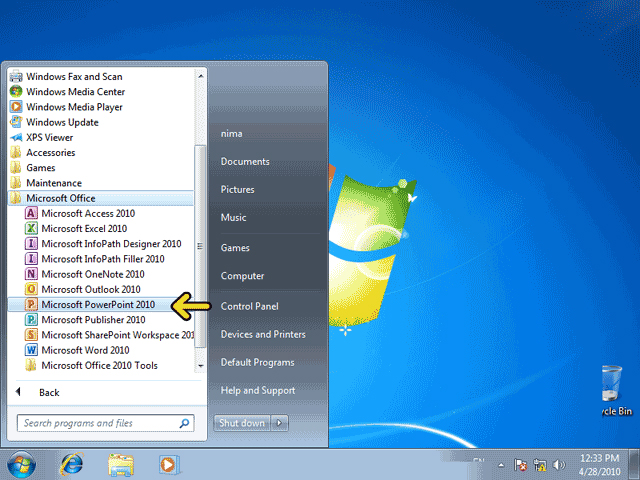Click the XPS Viewer icon
The height and width of the screenshot is (480, 640).
point(16,137)
